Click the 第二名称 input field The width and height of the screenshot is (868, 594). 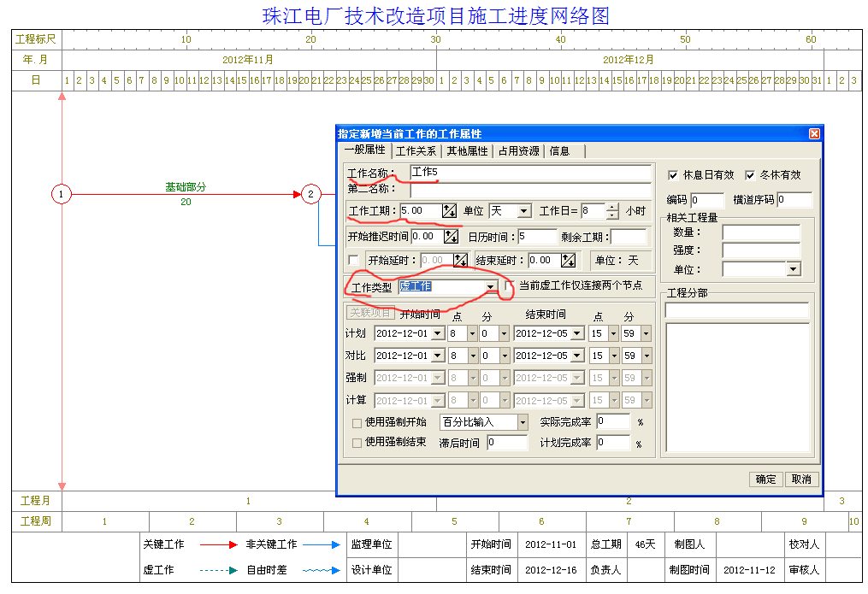pyautogui.click(x=530, y=190)
